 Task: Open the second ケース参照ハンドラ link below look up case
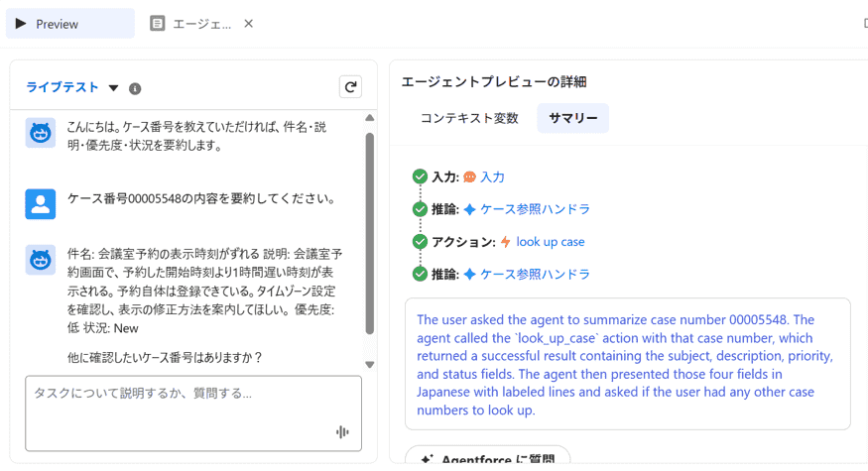tap(536, 274)
